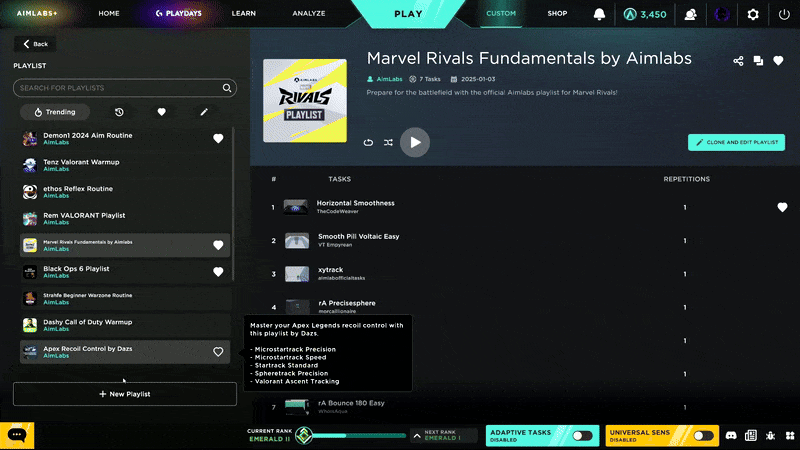Share the Marvel Rivals playlist

click(x=738, y=61)
